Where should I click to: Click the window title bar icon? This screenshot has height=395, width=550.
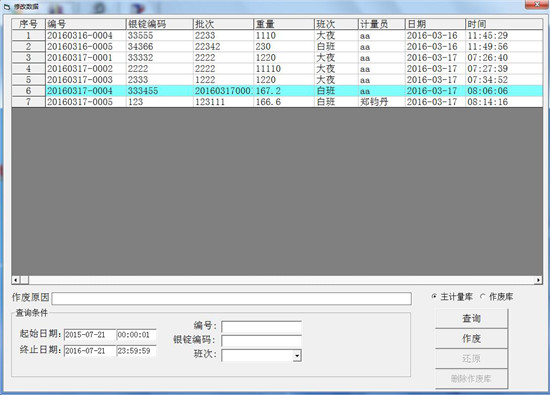[x=7, y=7]
